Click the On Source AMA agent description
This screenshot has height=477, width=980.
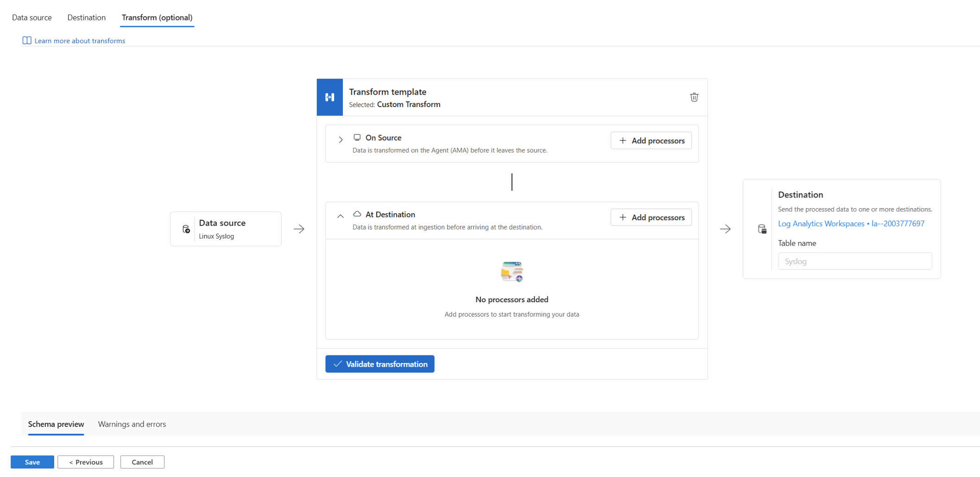click(x=449, y=150)
